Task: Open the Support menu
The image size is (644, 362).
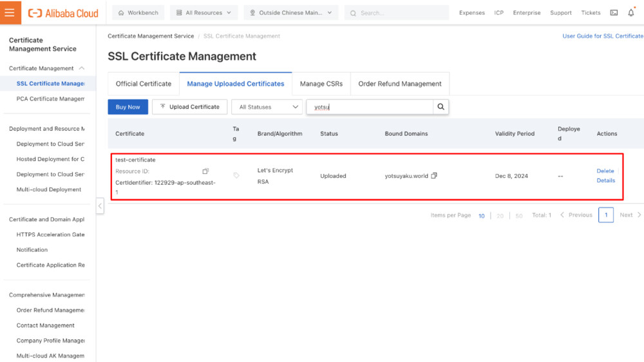Action: pyautogui.click(x=561, y=13)
